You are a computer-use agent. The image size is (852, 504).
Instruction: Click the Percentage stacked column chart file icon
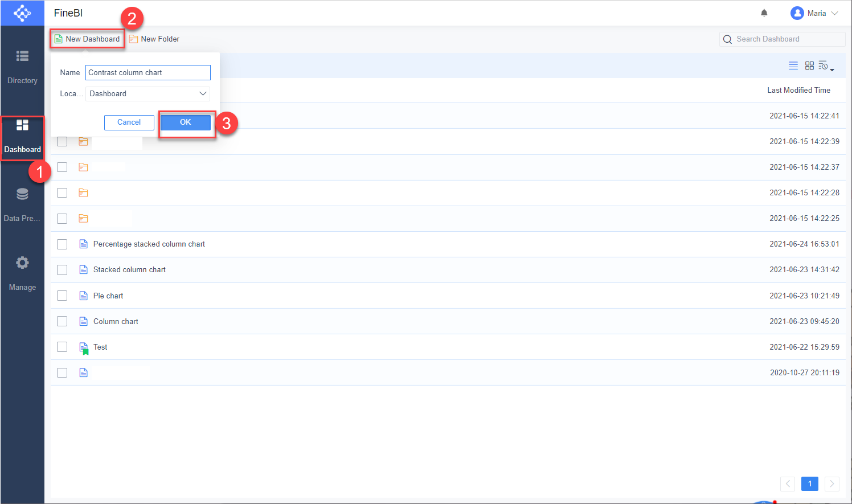(83, 244)
